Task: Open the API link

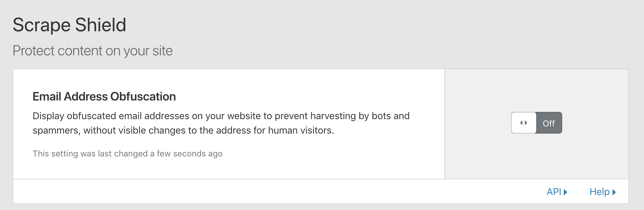Action: [554, 192]
